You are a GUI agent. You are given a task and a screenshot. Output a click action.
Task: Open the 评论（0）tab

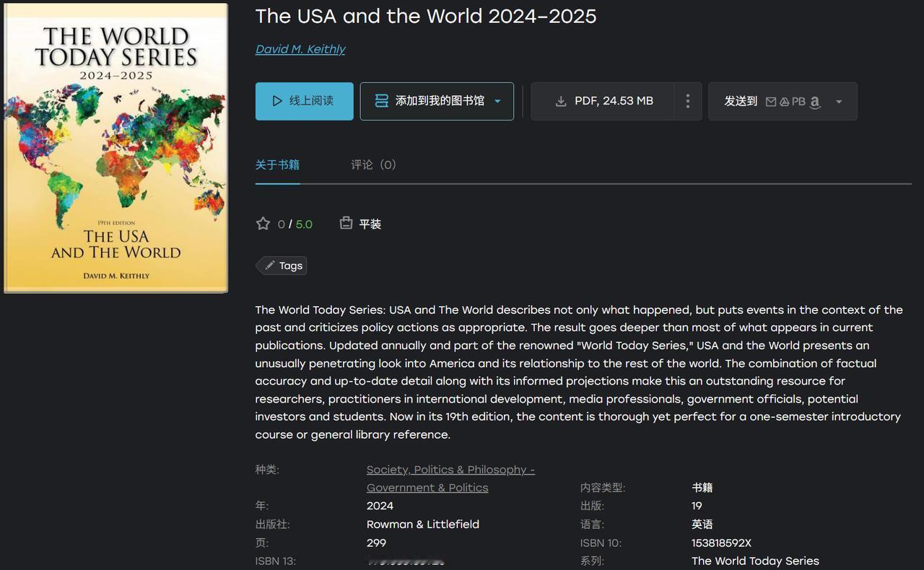coord(374,165)
